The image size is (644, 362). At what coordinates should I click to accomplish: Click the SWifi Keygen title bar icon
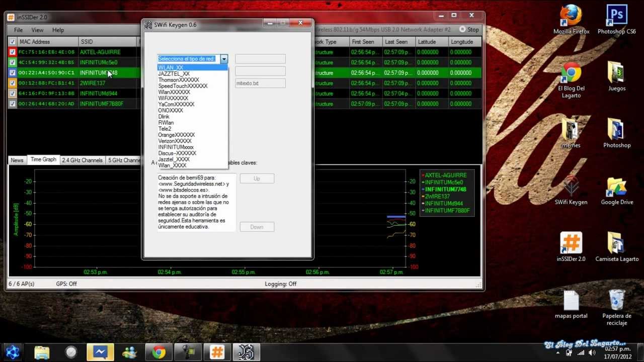148,25
